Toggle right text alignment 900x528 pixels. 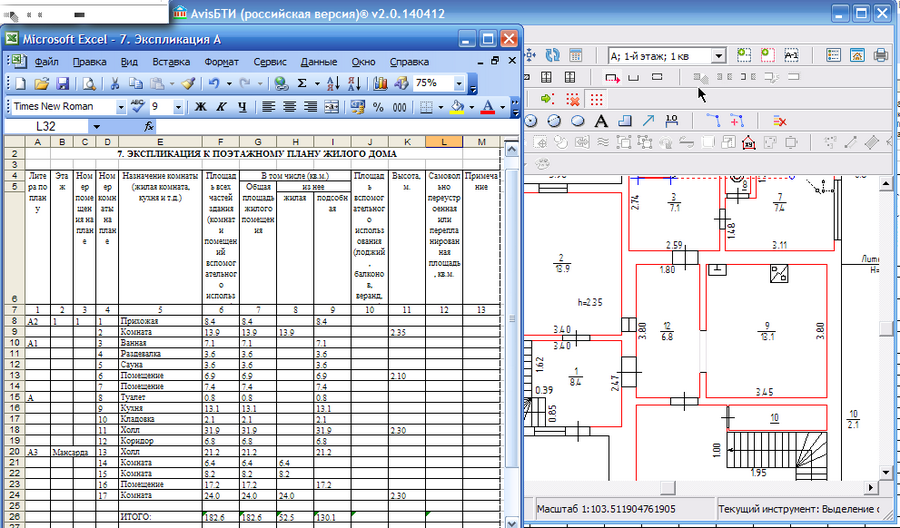click(x=311, y=107)
